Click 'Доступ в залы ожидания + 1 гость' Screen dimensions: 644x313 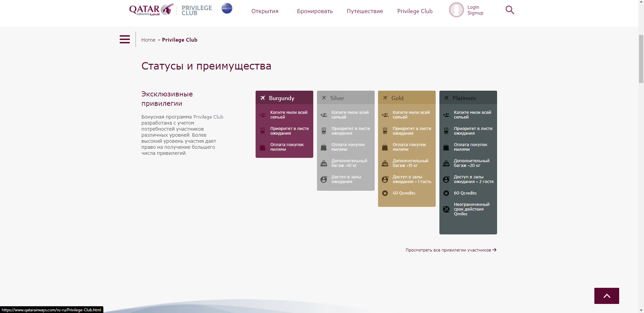pyautogui.click(x=412, y=179)
